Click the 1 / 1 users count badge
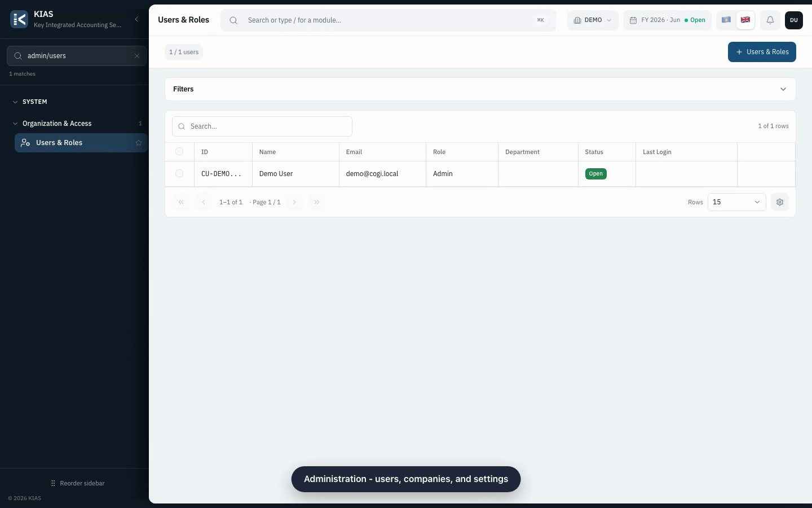 pyautogui.click(x=184, y=52)
